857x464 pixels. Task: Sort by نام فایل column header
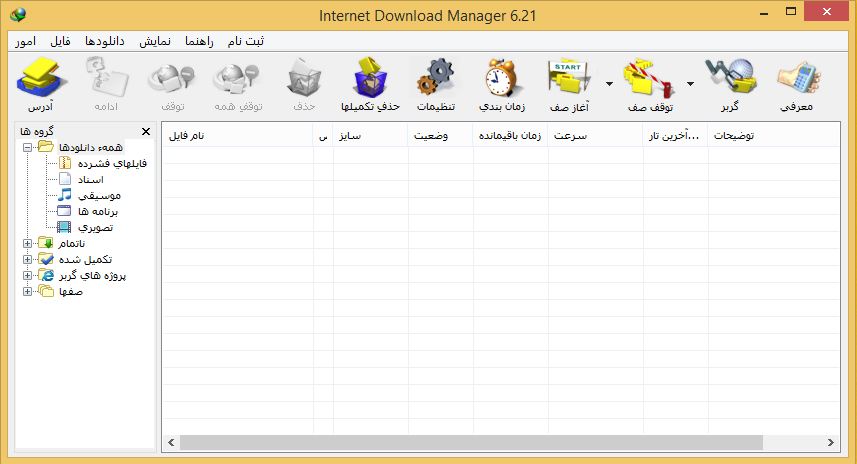[x=237, y=136]
